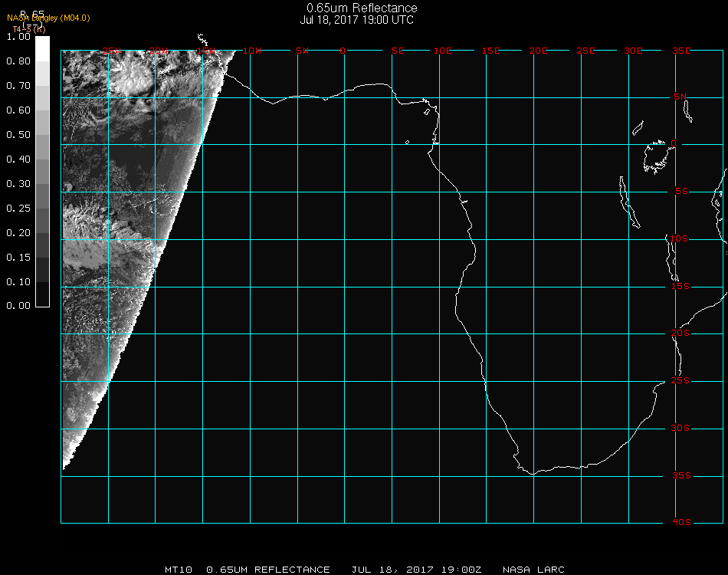The height and width of the screenshot is (575, 728).
Task: Click the 30S latitude label
Action: [x=680, y=428]
